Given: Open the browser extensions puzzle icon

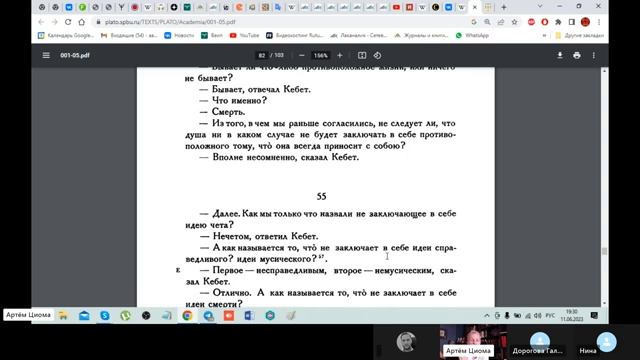Looking at the screenshot, I should point(558,22).
